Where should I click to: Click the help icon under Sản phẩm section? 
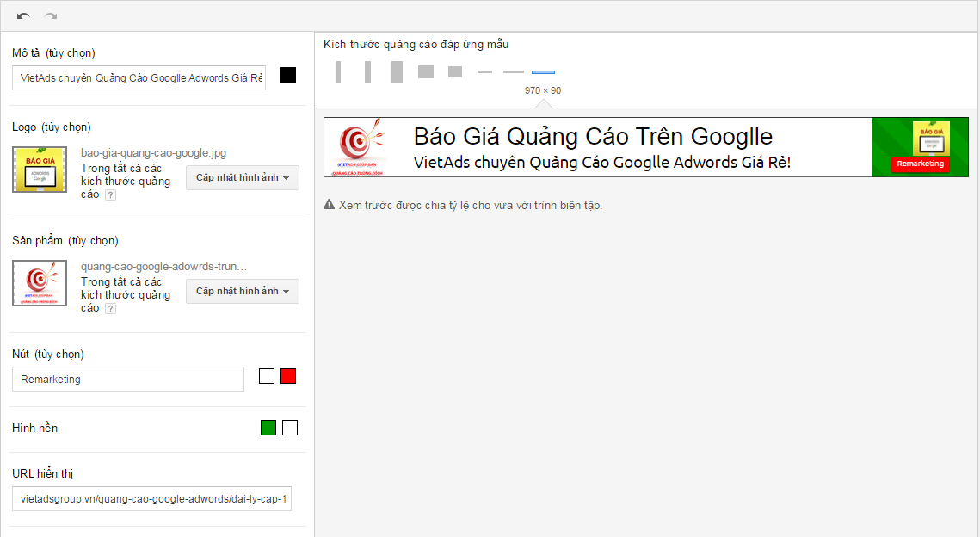[111, 308]
